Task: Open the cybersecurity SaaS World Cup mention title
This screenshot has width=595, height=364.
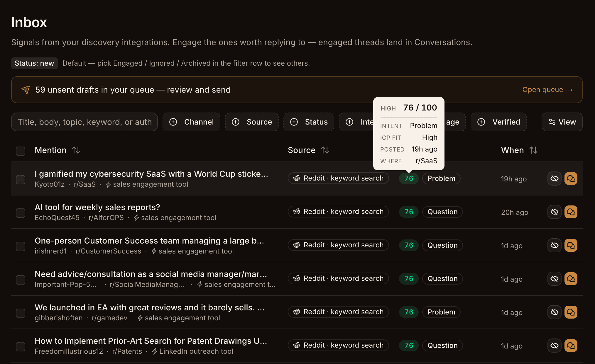Action: tap(151, 174)
